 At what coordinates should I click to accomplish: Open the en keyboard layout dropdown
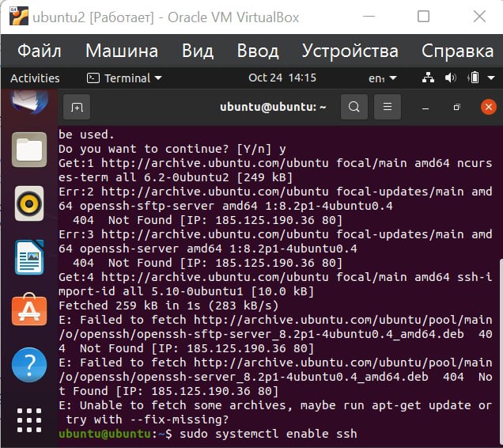click(x=383, y=78)
